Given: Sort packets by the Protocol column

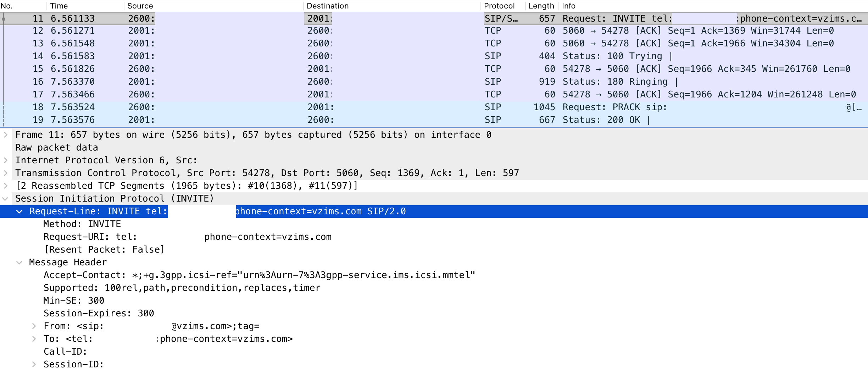Looking at the screenshot, I should pos(503,6).
